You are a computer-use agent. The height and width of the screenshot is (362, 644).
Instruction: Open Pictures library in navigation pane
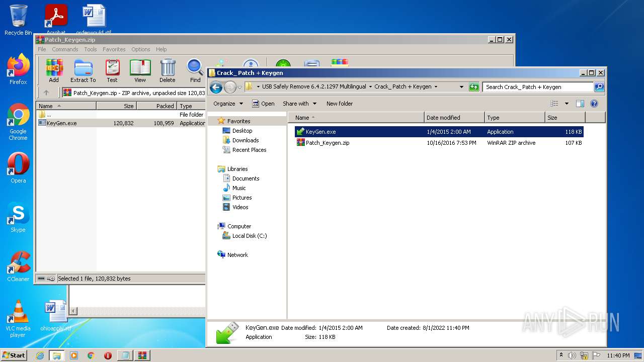[242, 198]
